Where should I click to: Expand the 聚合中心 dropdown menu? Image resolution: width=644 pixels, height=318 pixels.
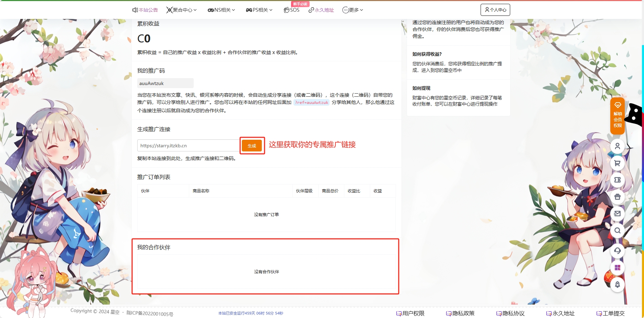click(x=181, y=10)
